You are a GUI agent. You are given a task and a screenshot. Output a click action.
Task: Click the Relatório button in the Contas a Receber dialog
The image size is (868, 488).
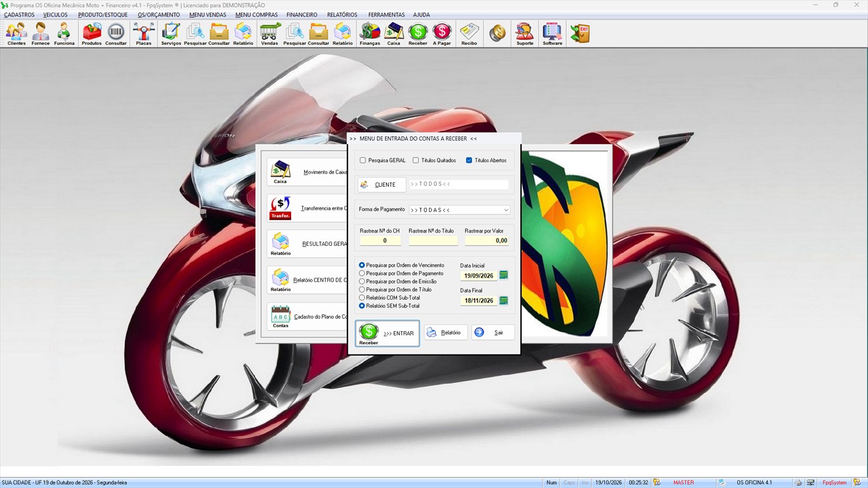[445, 332]
